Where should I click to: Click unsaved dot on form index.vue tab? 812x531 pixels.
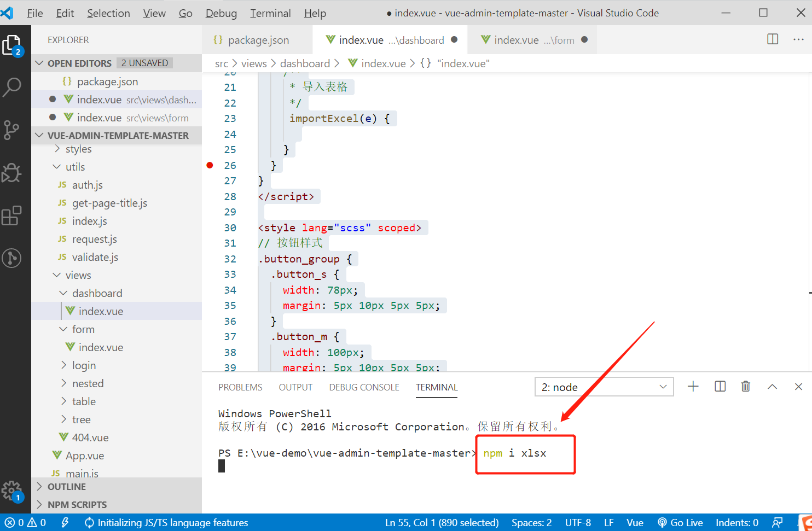[584, 39]
